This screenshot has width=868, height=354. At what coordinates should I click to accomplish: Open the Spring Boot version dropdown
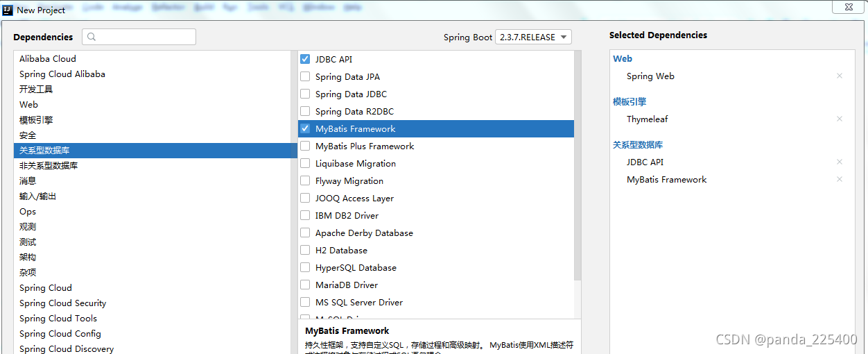[533, 37]
